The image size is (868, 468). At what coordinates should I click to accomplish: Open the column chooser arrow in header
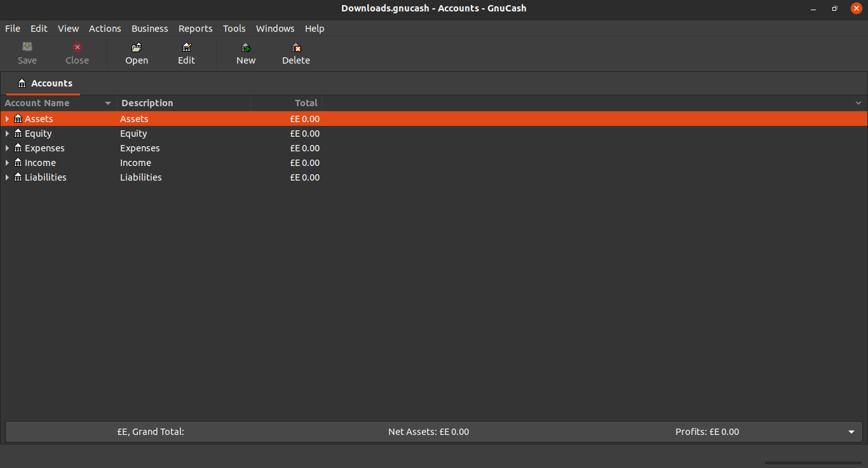coord(858,103)
